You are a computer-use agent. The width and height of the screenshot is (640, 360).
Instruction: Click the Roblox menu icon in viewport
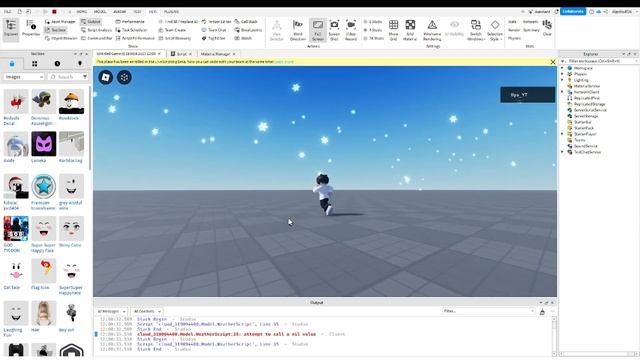tap(106, 77)
